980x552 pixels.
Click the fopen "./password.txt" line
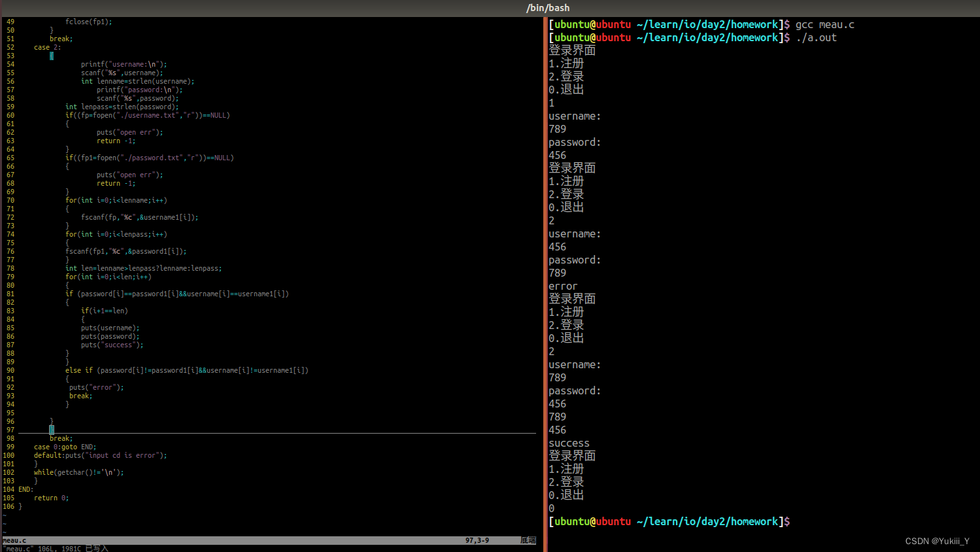[150, 158]
